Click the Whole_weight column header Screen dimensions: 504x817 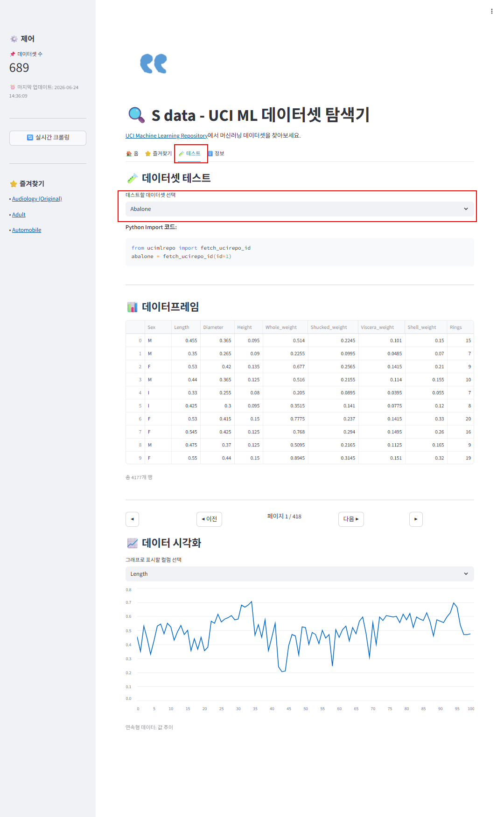pyautogui.click(x=285, y=327)
